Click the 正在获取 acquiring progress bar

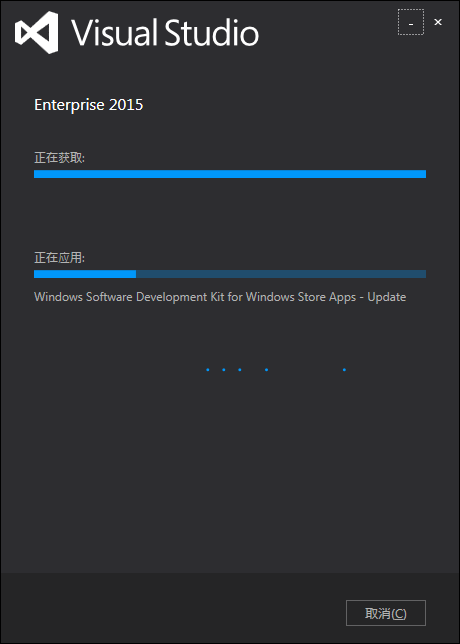[x=230, y=174]
